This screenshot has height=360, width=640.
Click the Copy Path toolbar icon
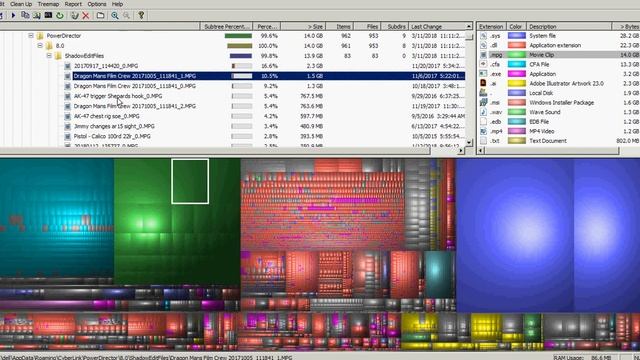[x=25, y=16]
